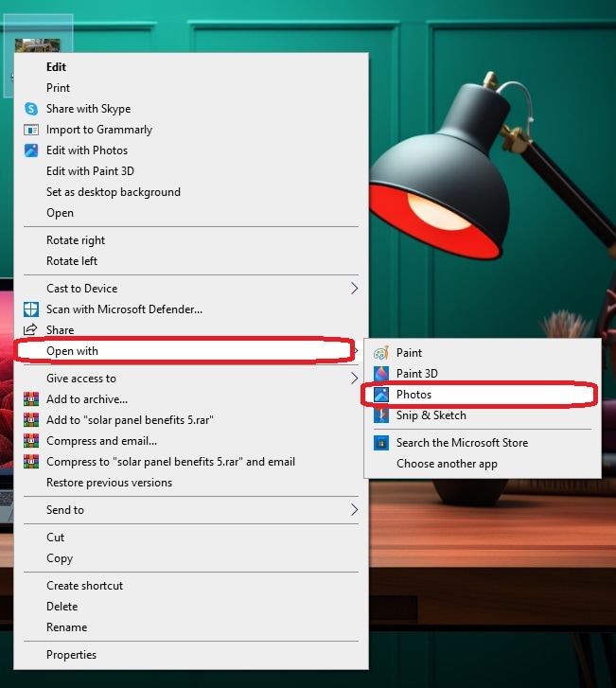This screenshot has height=688, width=616.
Task: Select Edit with Paint 3D
Action: [x=191, y=171]
